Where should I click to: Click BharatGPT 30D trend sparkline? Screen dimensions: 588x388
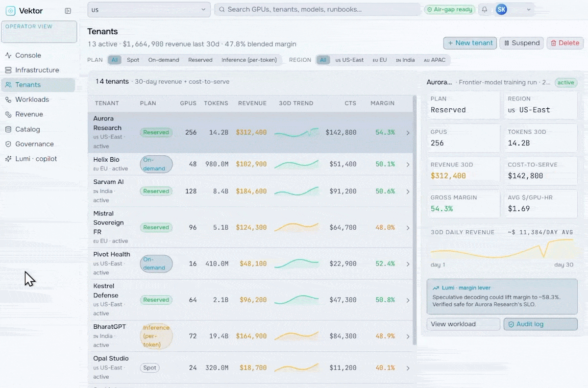296,336
